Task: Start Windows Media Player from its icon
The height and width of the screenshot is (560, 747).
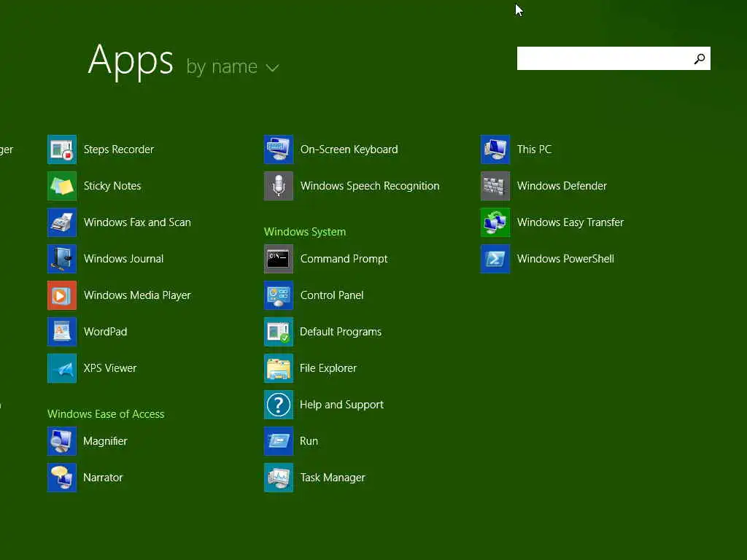Action: (x=62, y=295)
